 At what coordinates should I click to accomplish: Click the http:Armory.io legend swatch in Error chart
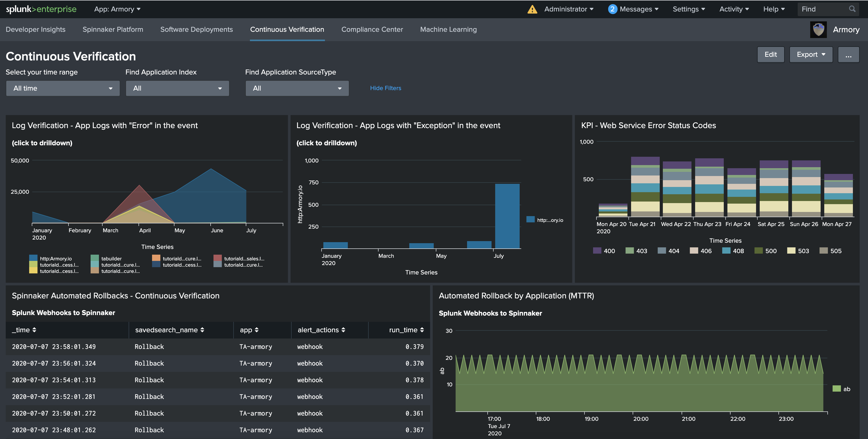(33, 258)
